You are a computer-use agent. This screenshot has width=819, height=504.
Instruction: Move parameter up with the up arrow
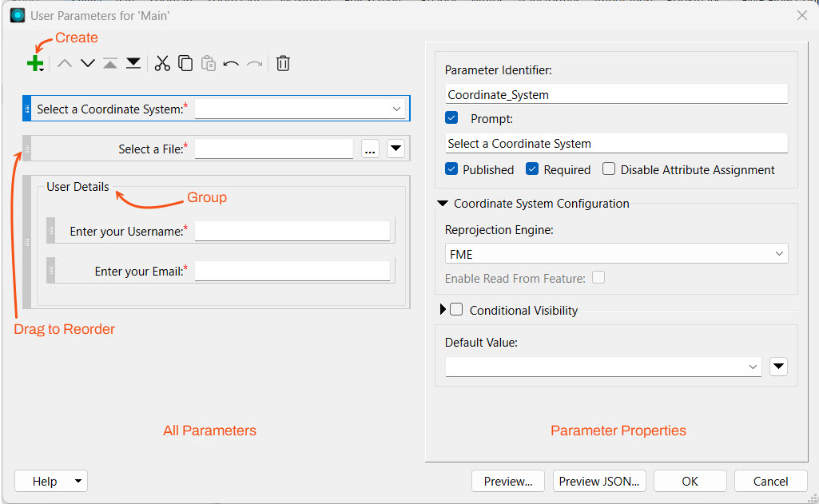pyautogui.click(x=65, y=63)
